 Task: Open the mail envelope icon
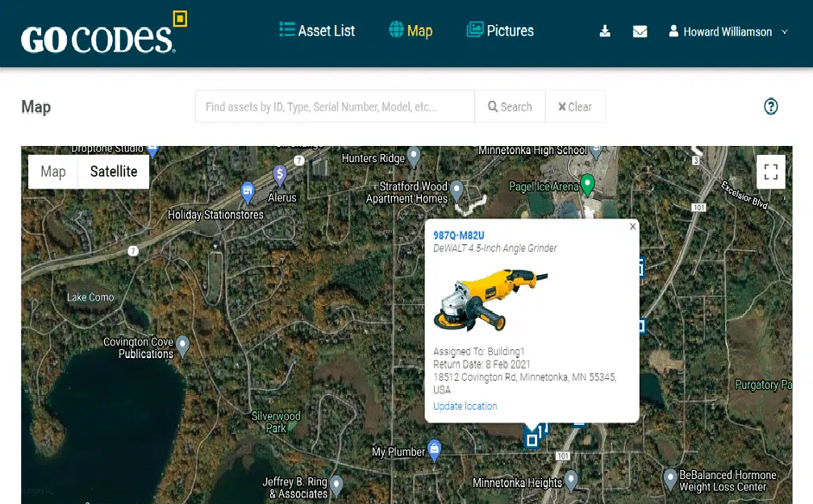tap(640, 31)
